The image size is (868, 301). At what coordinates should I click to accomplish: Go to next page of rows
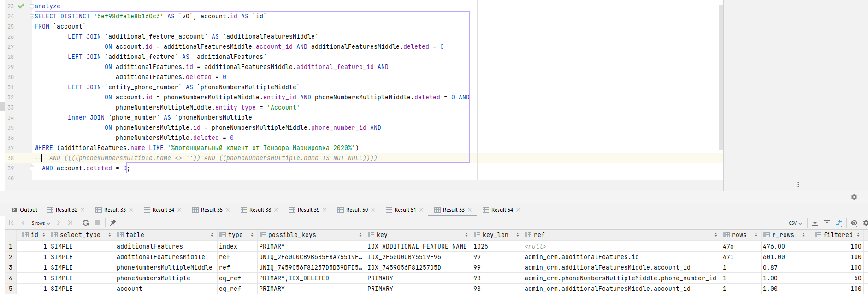click(x=59, y=223)
